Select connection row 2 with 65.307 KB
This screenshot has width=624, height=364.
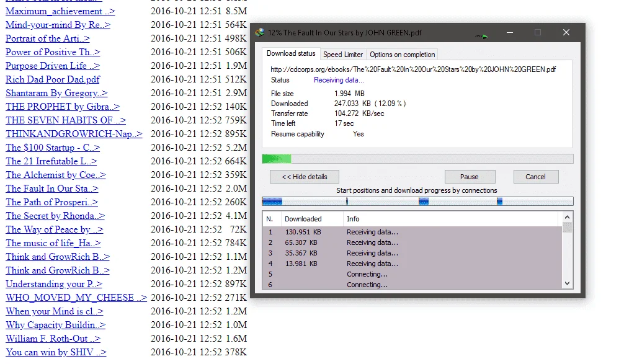412,242
